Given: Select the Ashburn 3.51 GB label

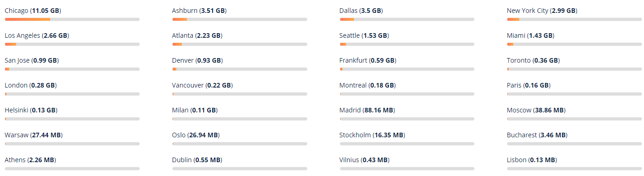Looking at the screenshot, I should coord(199,11).
